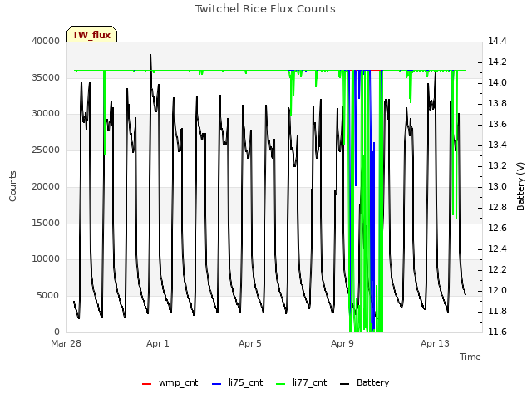Click the 30000 counts tick label
The height and width of the screenshot is (399, 532).
(46, 113)
